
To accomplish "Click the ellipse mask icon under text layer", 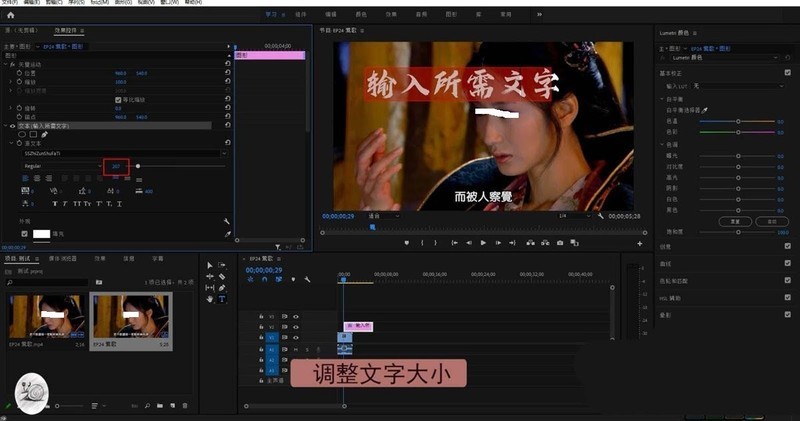I will pyautogui.click(x=22, y=134).
